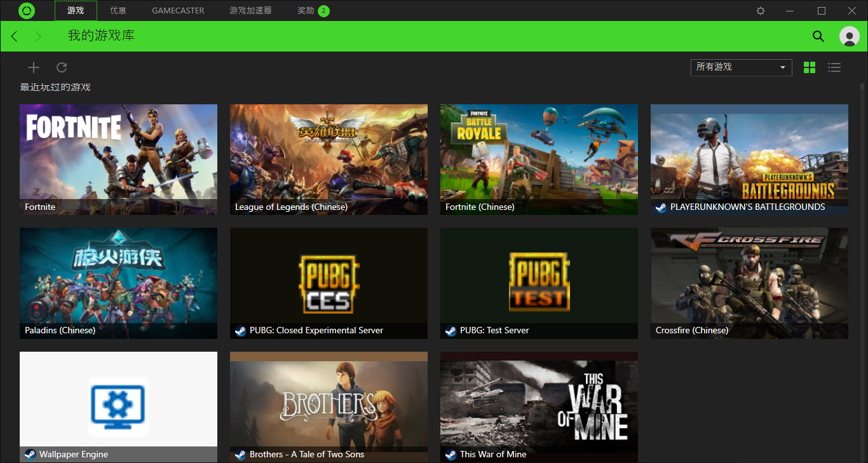
Task: Add a game with the plus icon
Action: (34, 67)
